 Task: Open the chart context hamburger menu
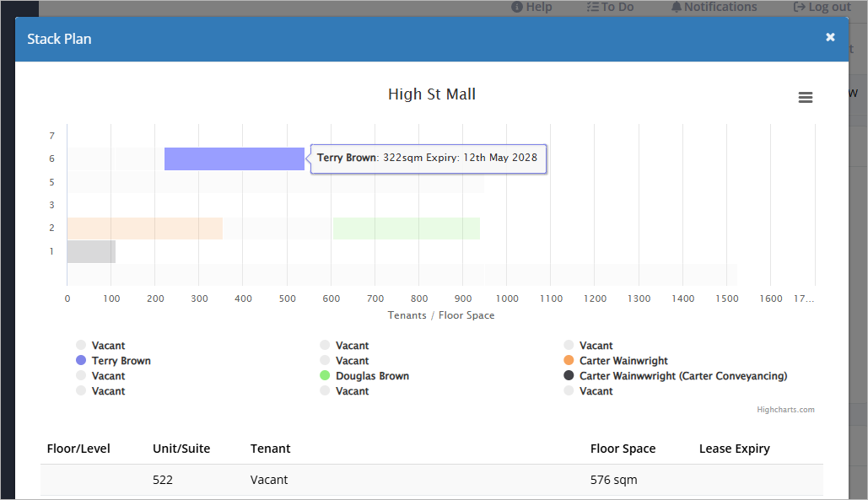point(806,97)
